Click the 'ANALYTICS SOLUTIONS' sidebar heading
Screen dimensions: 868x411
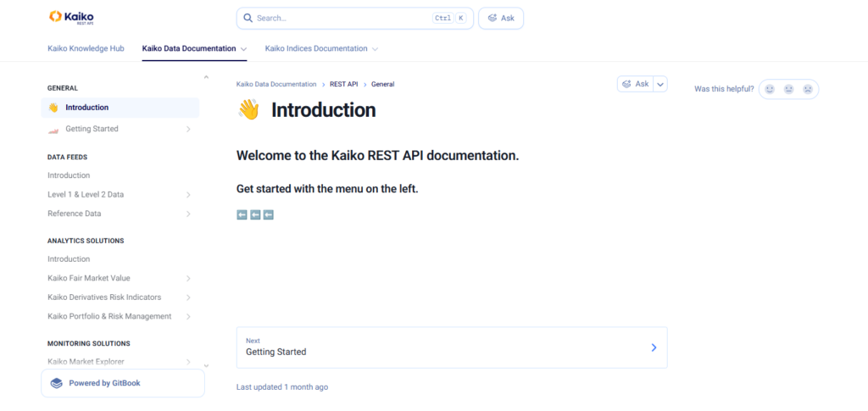(86, 242)
